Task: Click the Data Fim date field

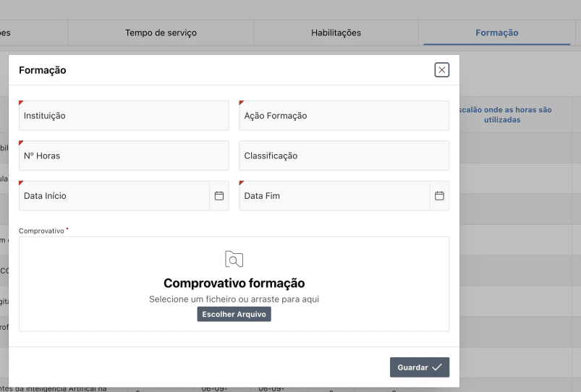Action: tap(334, 196)
